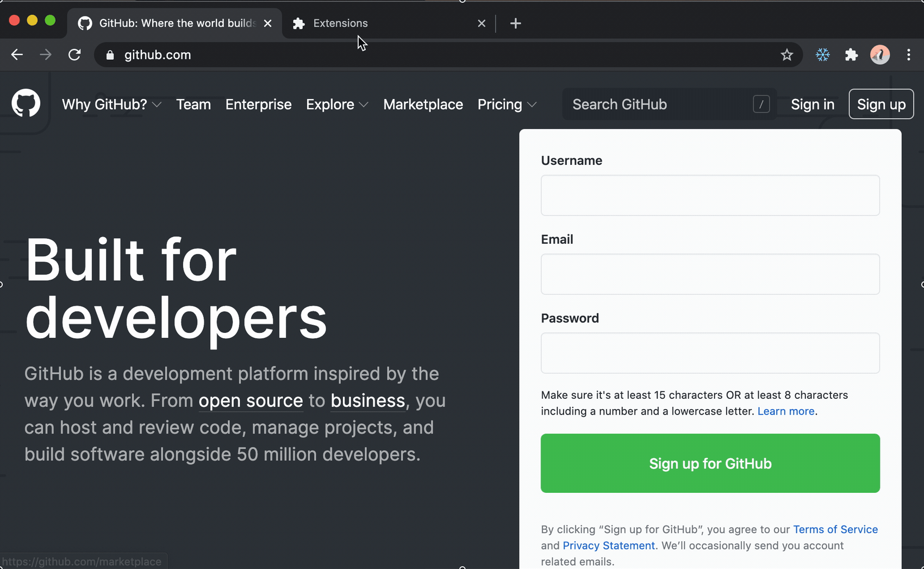Viewport: 924px width, 569px height.
Task: View site info via the lock icon
Action: [110, 55]
